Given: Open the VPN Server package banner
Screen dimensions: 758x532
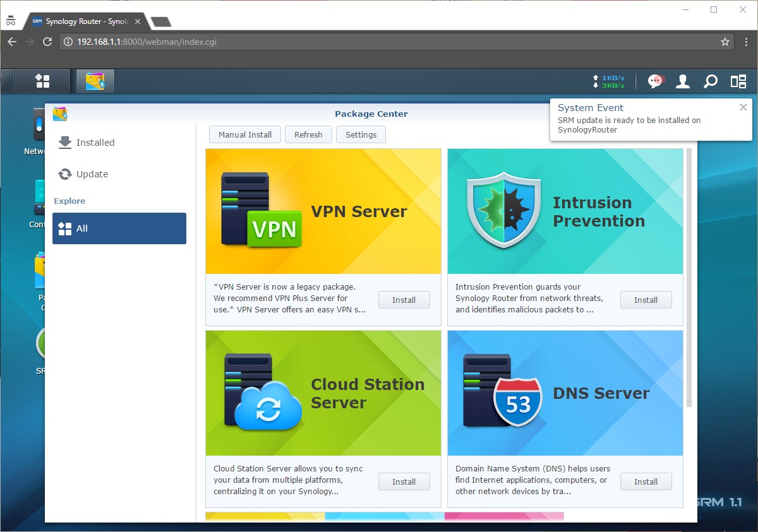Looking at the screenshot, I should coord(323,211).
